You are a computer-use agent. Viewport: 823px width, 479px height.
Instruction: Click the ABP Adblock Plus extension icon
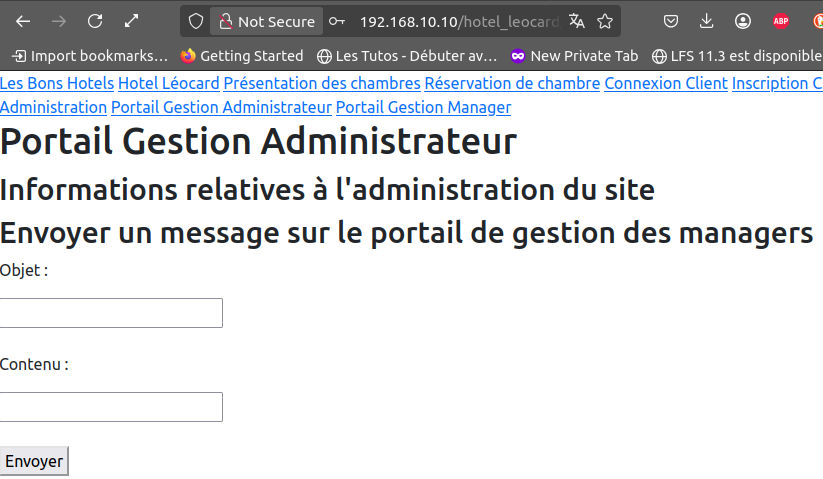click(781, 21)
